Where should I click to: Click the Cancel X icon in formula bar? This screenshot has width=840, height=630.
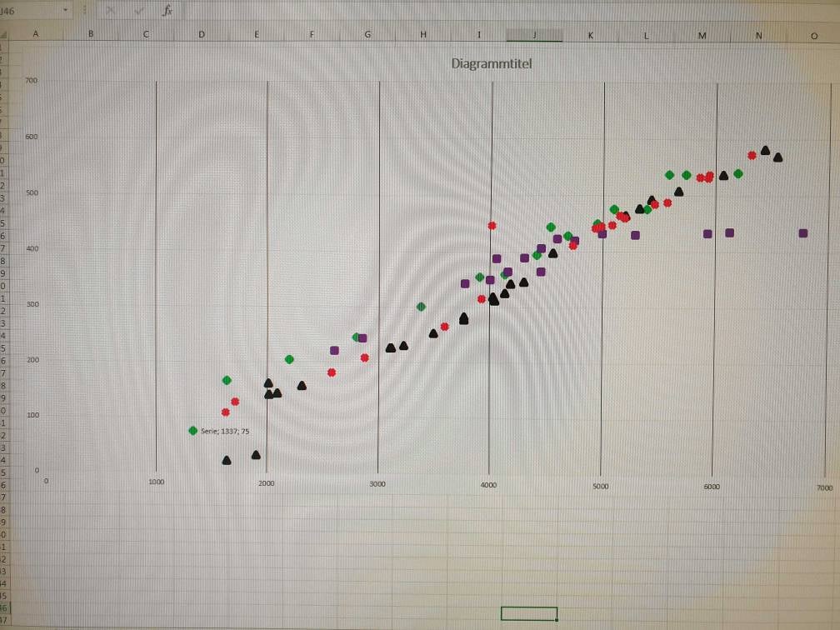click(x=111, y=11)
